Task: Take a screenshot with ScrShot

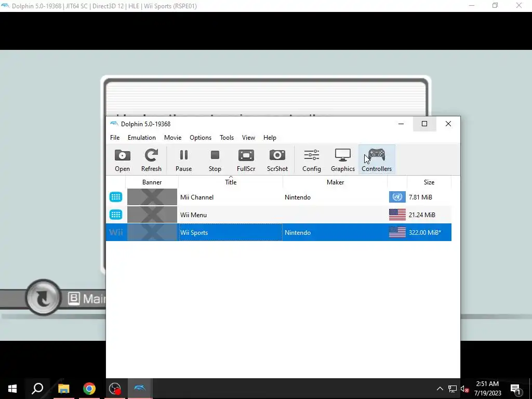Action: (x=277, y=160)
